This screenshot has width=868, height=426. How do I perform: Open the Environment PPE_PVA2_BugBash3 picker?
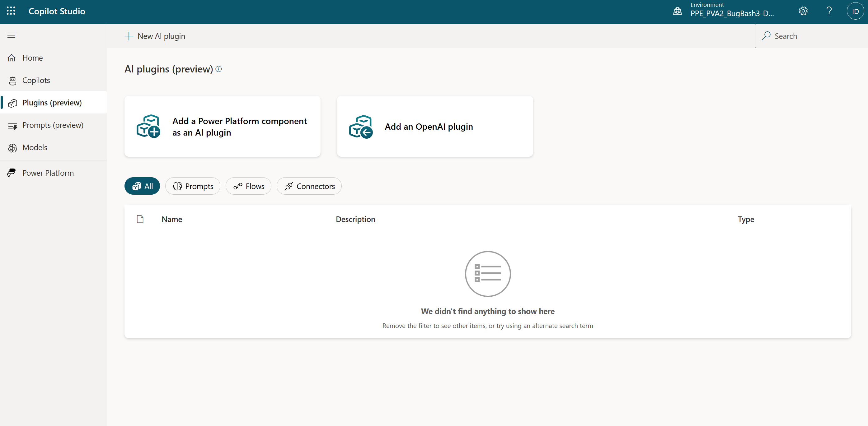click(x=724, y=11)
